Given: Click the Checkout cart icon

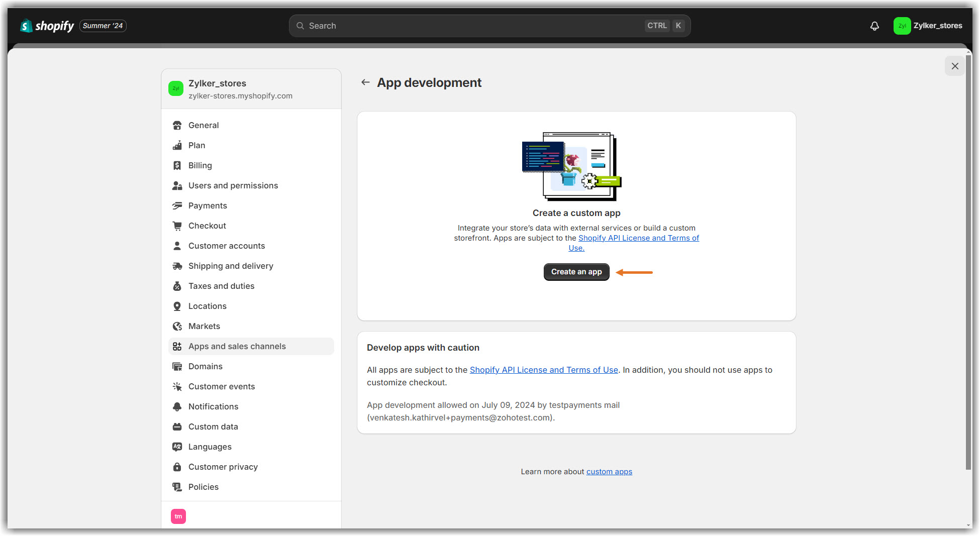Looking at the screenshot, I should point(177,226).
